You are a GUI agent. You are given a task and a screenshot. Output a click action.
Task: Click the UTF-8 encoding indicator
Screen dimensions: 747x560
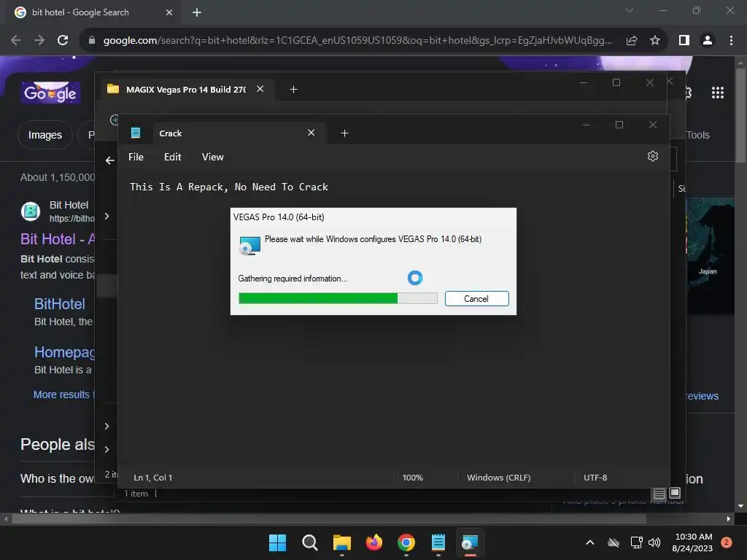click(595, 477)
